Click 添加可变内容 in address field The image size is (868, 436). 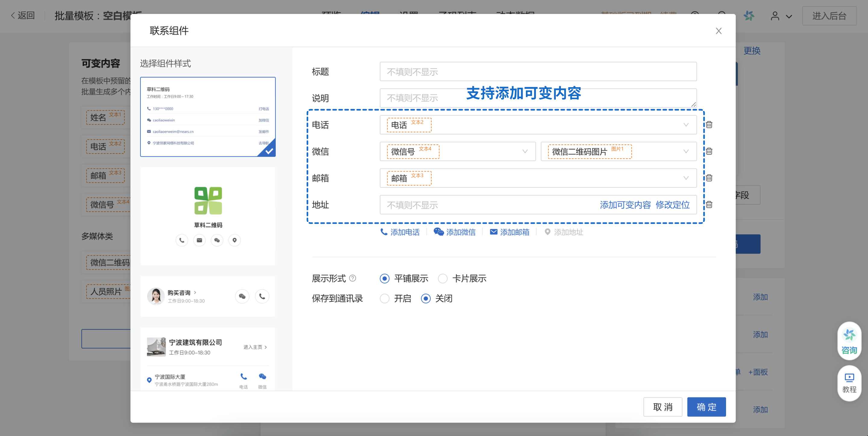[x=625, y=205]
